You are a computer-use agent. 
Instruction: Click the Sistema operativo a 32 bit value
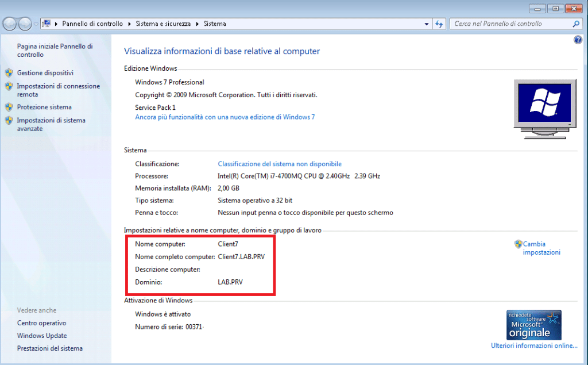(255, 201)
